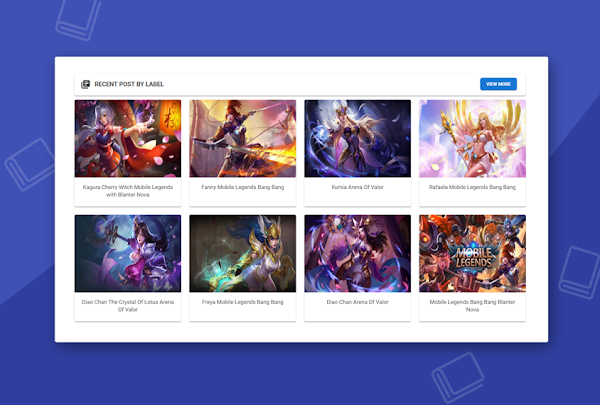The width and height of the screenshot is (600, 405).
Task: Click 'Diao Chan The Crystal Of Lotus' title
Action: pos(128,305)
